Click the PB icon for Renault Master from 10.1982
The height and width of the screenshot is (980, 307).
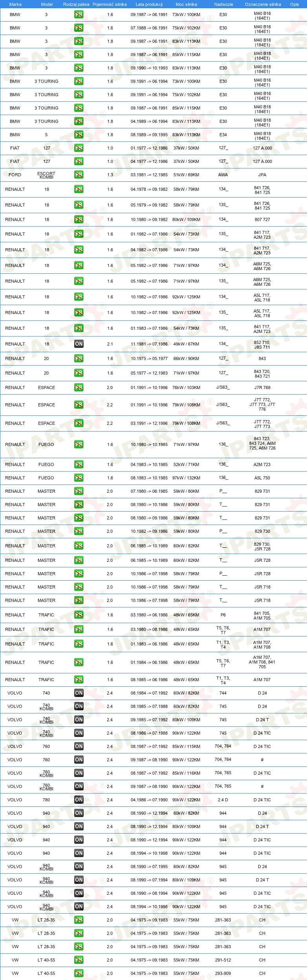point(79,531)
